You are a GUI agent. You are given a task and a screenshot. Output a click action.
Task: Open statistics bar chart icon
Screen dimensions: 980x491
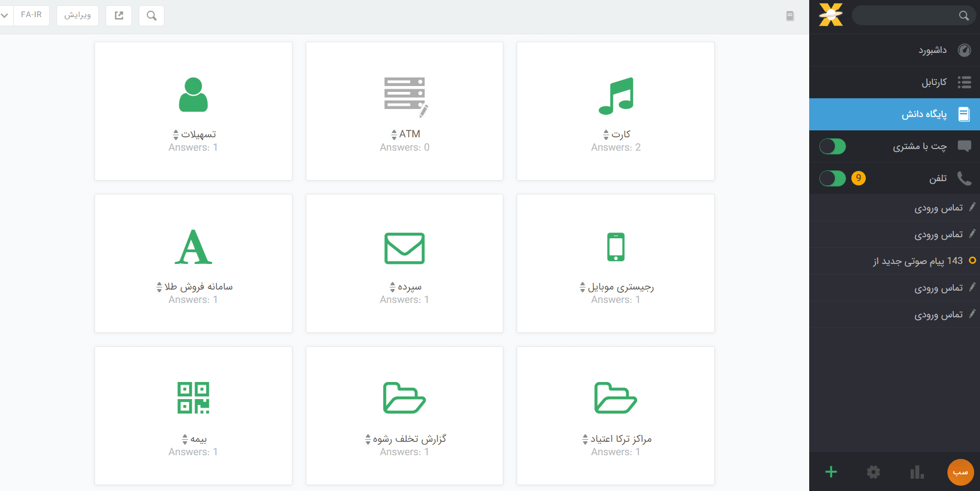pos(917,472)
